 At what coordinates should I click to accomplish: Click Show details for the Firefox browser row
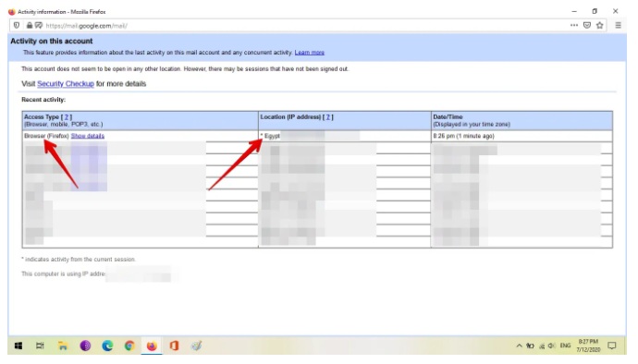click(x=88, y=136)
